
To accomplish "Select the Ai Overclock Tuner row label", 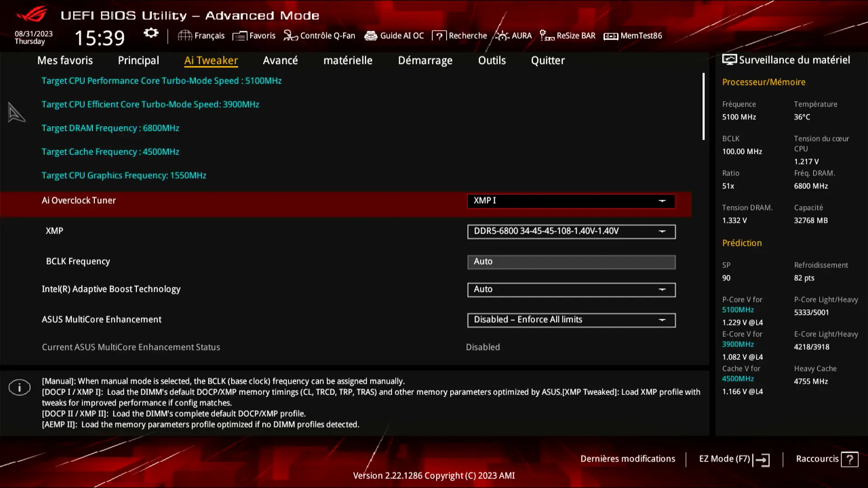I will [79, 200].
